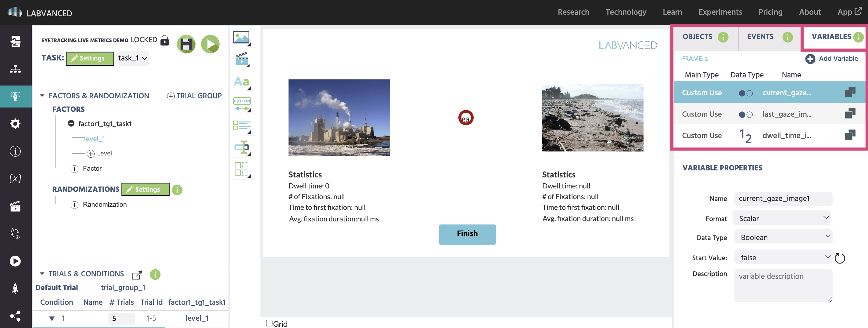868x328 pixels.
Task: Open trials and conditions in external window
Action: 137,275
